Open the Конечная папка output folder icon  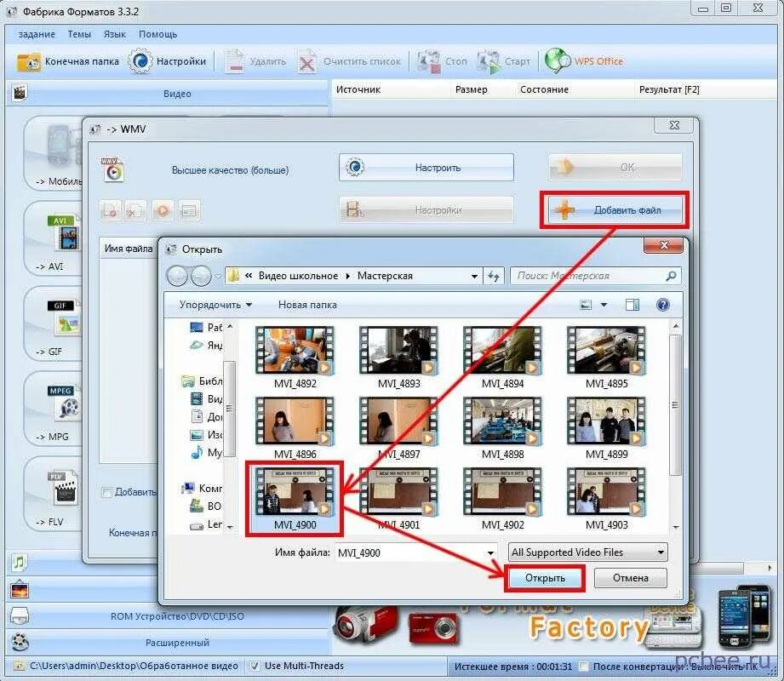28,62
